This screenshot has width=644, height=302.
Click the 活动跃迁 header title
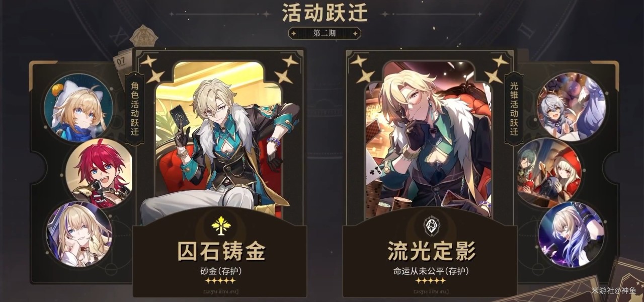click(x=325, y=13)
